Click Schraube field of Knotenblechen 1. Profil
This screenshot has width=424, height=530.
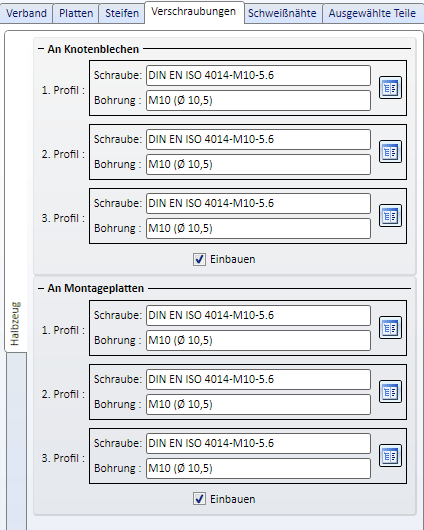(258, 75)
